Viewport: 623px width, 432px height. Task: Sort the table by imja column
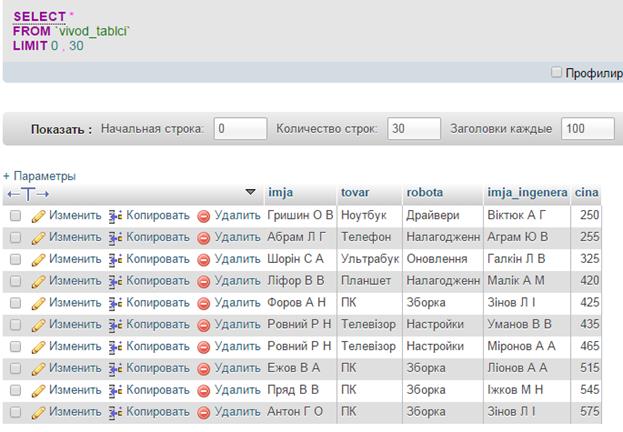[x=281, y=192]
